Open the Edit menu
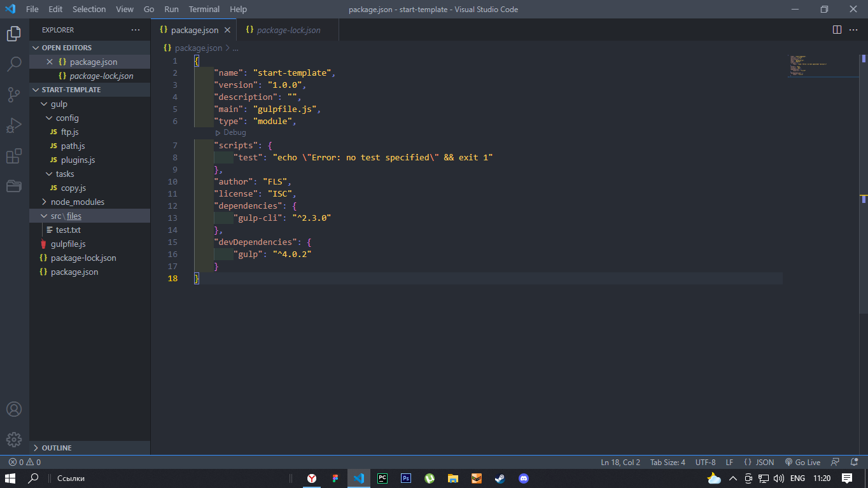The height and width of the screenshot is (488, 868). pos(55,9)
